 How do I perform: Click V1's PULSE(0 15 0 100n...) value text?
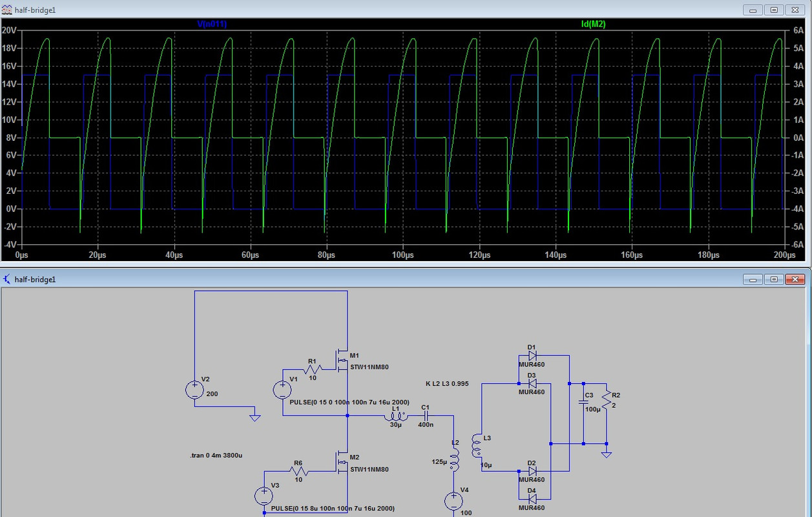click(349, 402)
